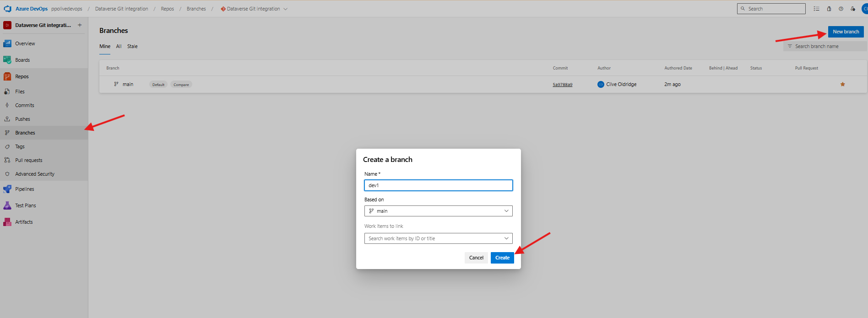Image resolution: width=868 pixels, height=318 pixels.
Task: Click the Repos icon in sidebar
Action: pos(7,76)
